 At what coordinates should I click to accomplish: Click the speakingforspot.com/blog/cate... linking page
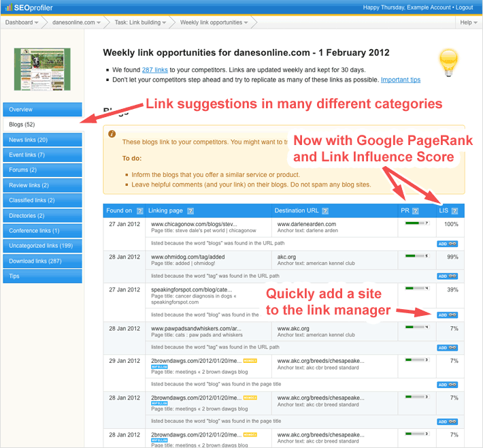191,290
